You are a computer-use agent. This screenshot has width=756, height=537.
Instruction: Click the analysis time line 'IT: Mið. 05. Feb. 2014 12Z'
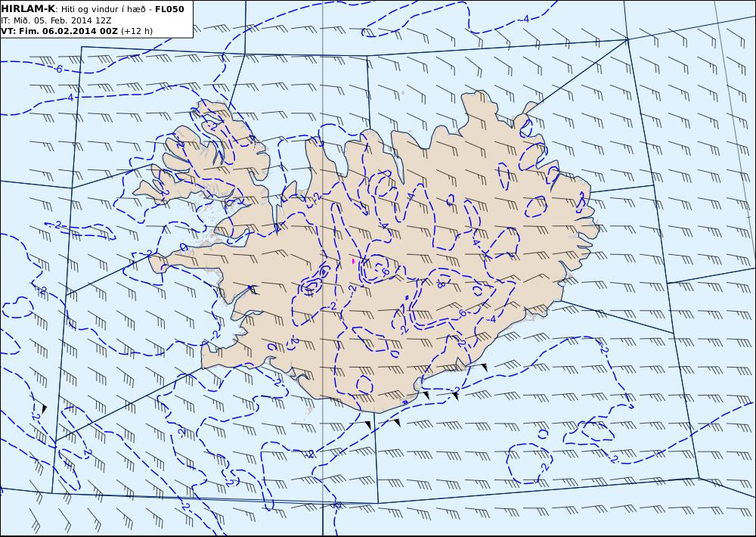click(x=57, y=20)
